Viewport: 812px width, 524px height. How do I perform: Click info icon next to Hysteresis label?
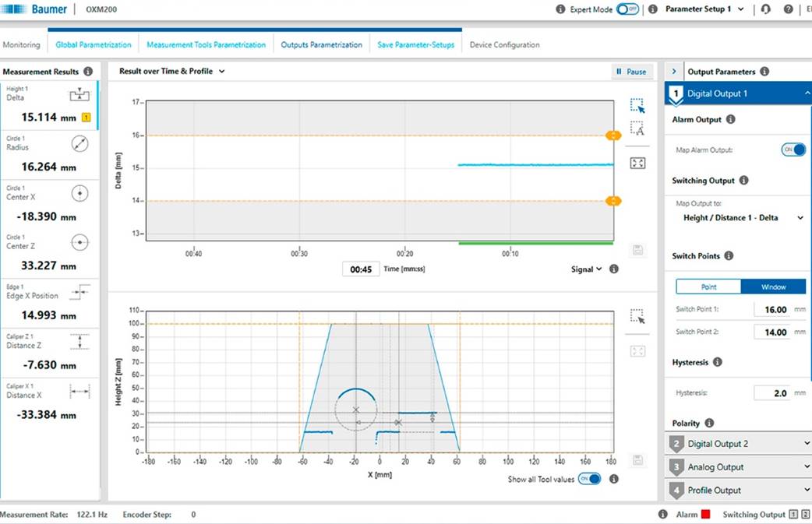[x=717, y=362]
